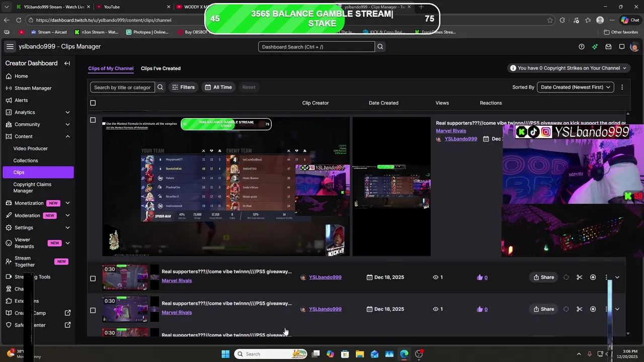Go back in the browser

(x=7, y=20)
